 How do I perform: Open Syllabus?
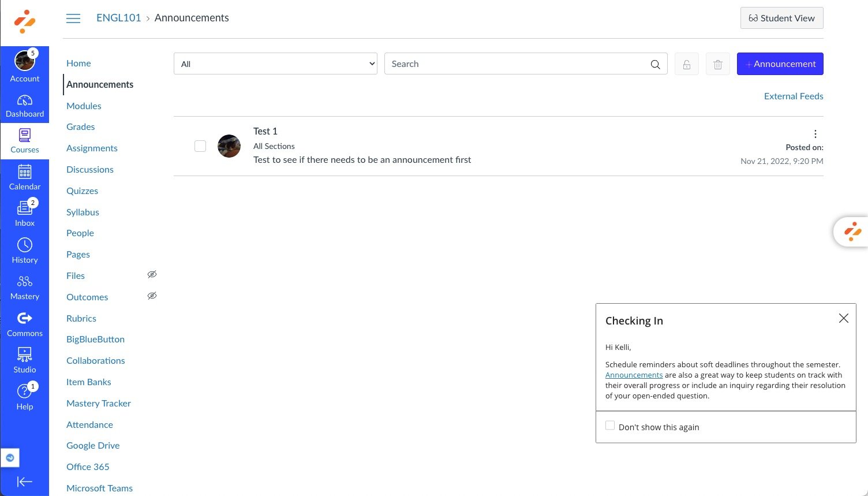(83, 212)
